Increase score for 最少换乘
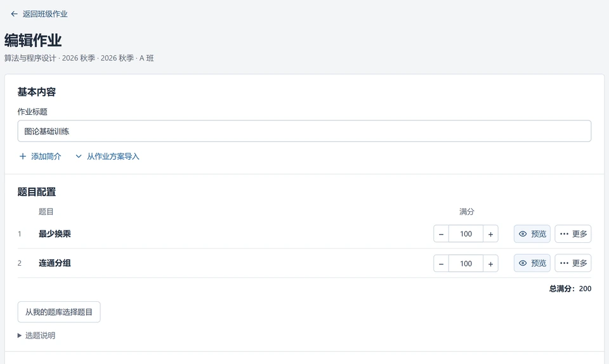 pyautogui.click(x=490, y=234)
